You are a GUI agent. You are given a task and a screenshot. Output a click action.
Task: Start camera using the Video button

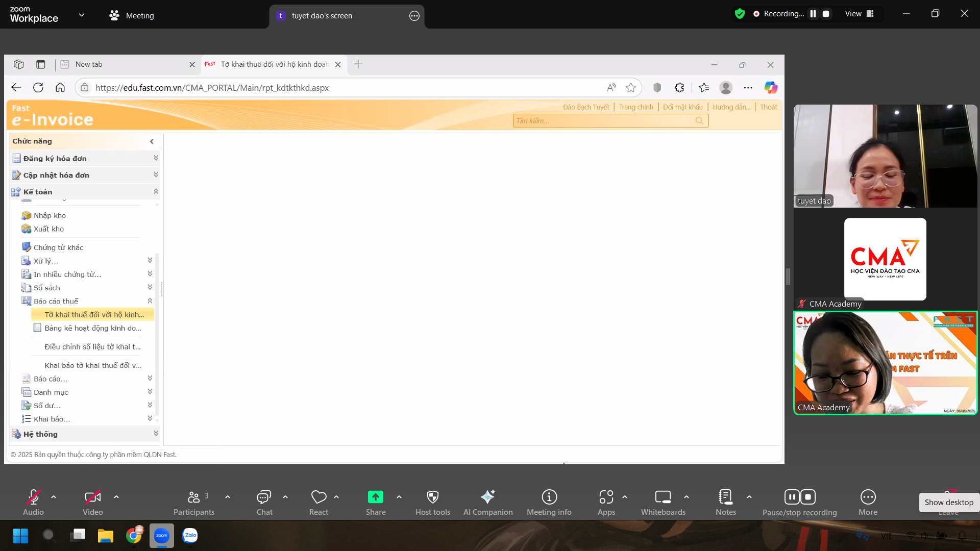[x=92, y=496]
